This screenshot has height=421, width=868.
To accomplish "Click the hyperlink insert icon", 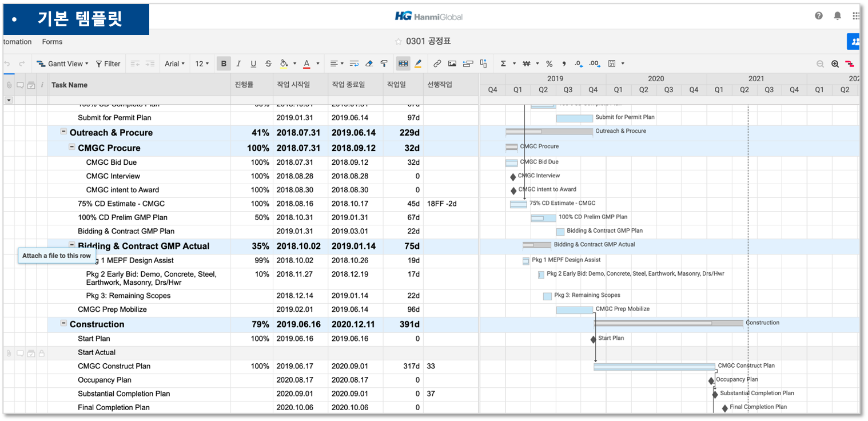I will click(437, 63).
